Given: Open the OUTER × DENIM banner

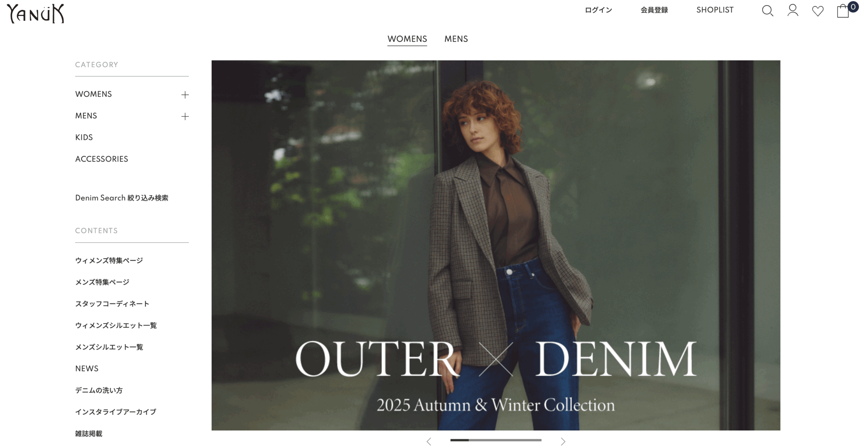Looking at the screenshot, I should (495, 245).
